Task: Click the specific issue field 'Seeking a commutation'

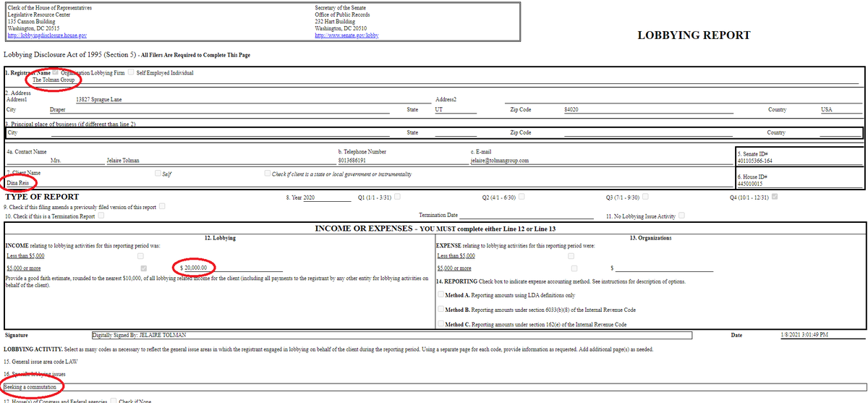Action: point(434,387)
